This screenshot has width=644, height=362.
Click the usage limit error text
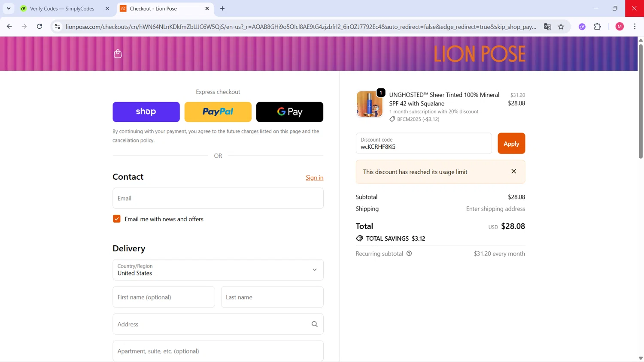pyautogui.click(x=415, y=172)
